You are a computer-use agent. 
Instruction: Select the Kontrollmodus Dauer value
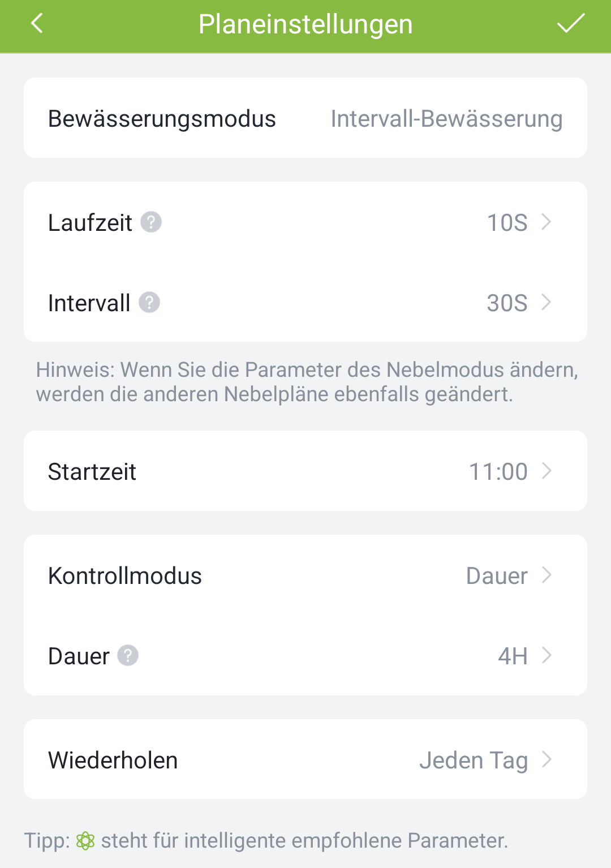[x=497, y=575]
